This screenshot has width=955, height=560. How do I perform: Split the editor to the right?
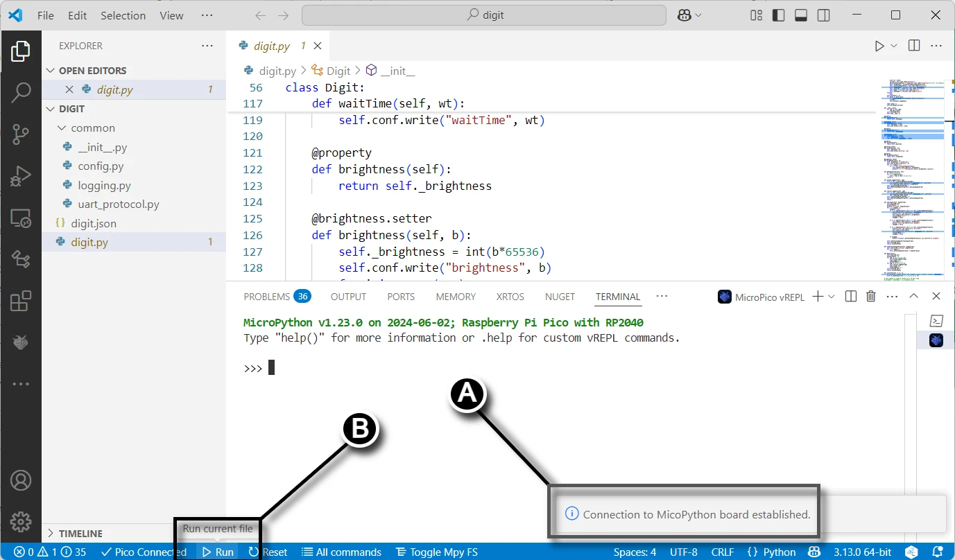click(914, 46)
